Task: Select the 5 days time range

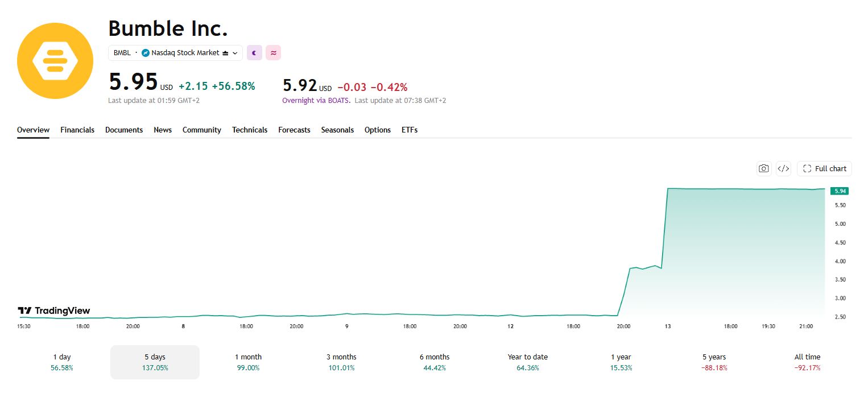Action: tap(155, 362)
